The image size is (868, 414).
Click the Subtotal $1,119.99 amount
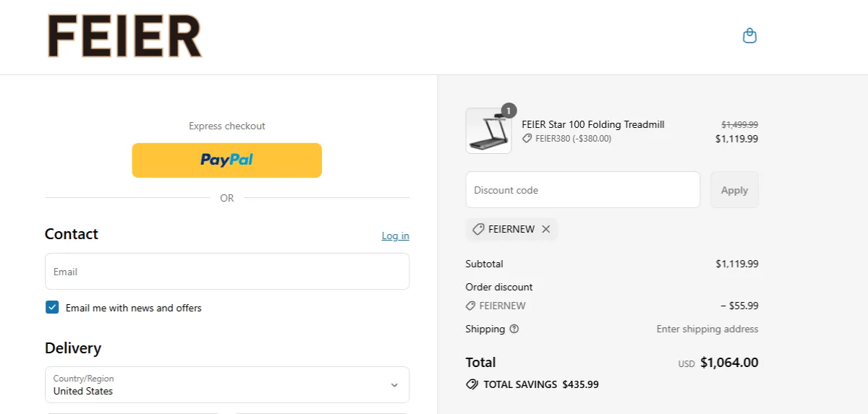tap(737, 264)
